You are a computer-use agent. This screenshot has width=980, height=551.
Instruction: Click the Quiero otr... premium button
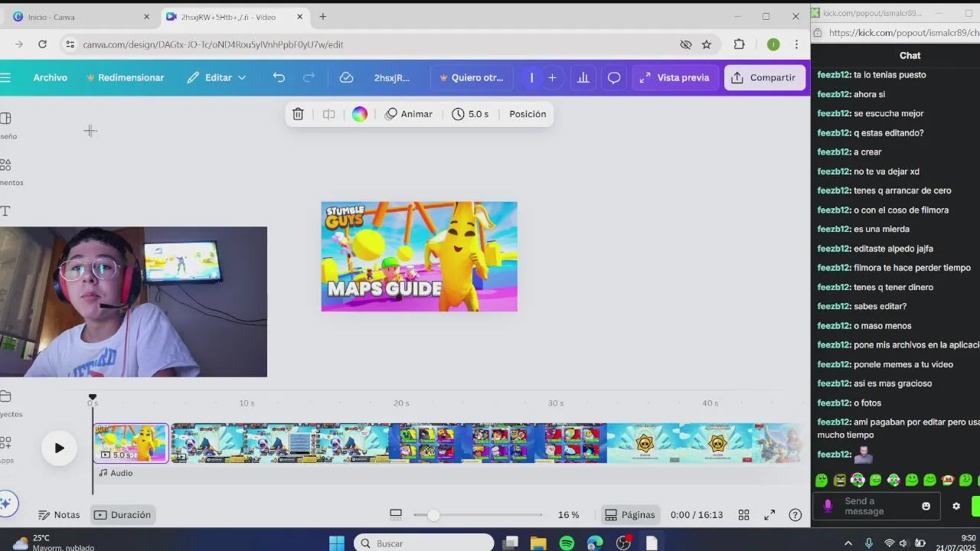470,77
